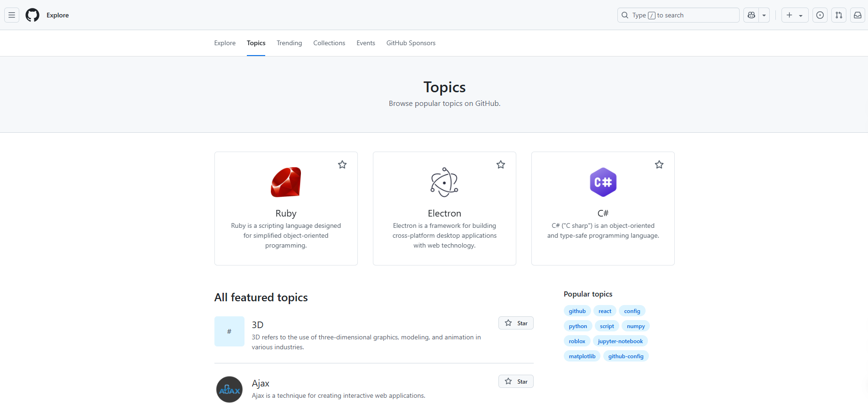Image resolution: width=868 pixels, height=418 pixels.
Task: Expand the Copilot dropdown arrow
Action: click(764, 15)
